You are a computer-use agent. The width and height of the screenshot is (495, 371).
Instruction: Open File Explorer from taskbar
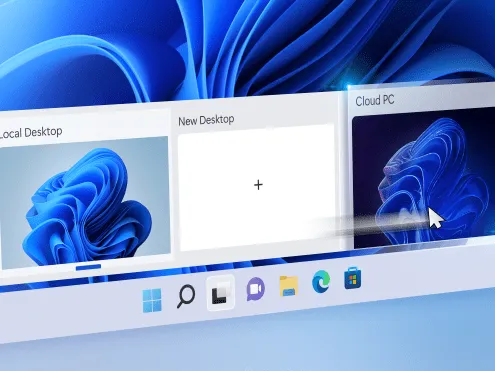(288, 286)
